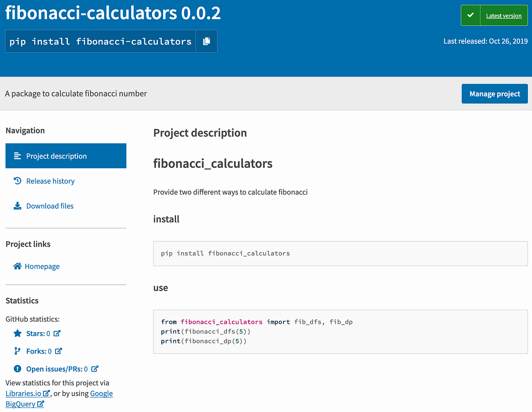This screenshot has width=532, height=412.
Task: Click the copy icon next to pip install command
Action: tap(206, 41)
